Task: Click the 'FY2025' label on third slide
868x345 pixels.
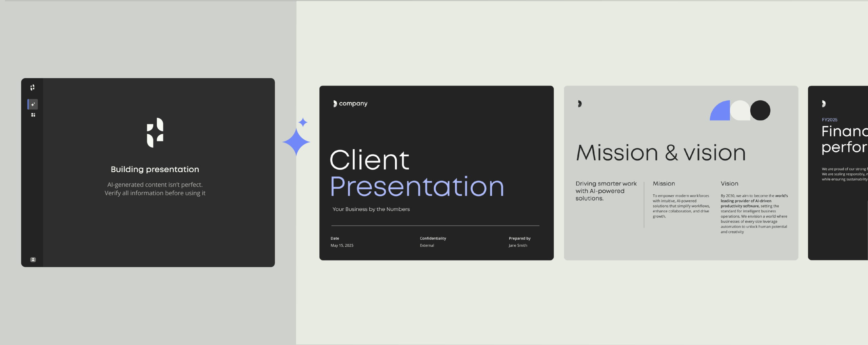Action: tap(829, 120)
